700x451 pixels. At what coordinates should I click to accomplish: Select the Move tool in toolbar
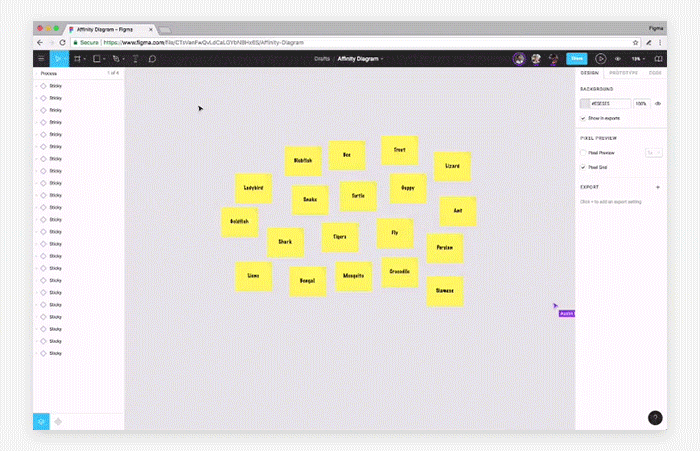tap(59, 58)
